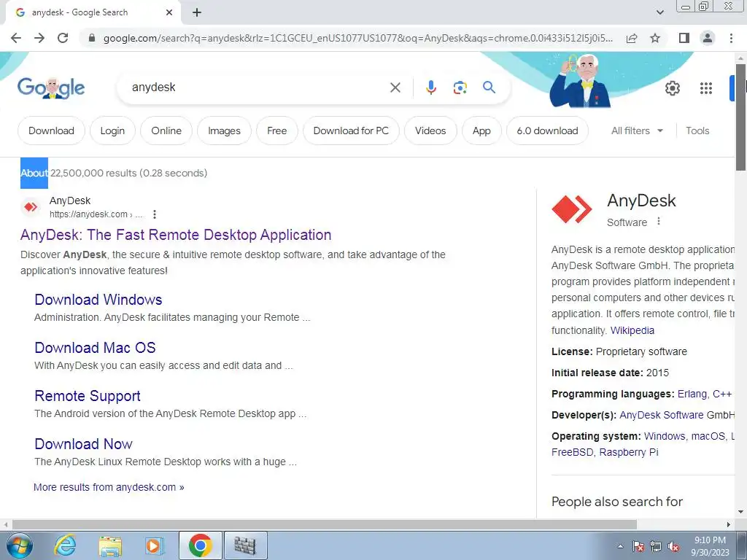The width and height of the screenshot is (747, 560).
Task: Open options for AnyDesk search result
Action: pos(155,214)
